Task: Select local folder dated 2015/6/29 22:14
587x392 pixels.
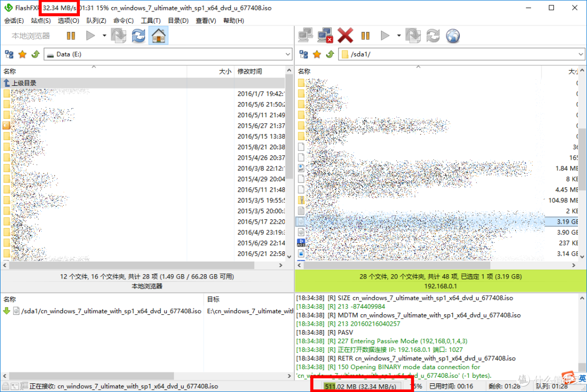Action: click(143, 243)
